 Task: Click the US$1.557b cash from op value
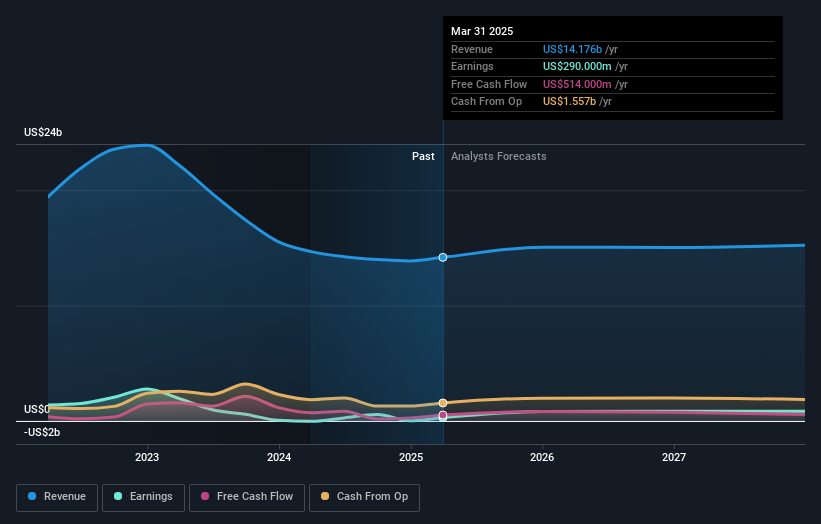(569, 102)
